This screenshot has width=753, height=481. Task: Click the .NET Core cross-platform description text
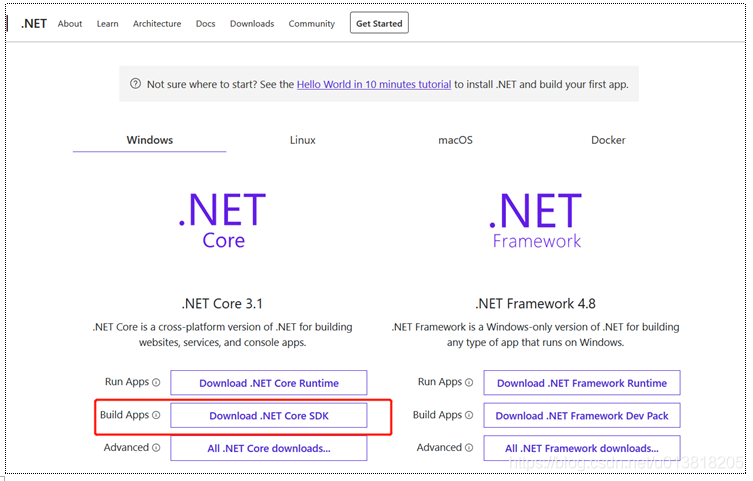pos(222,335)
